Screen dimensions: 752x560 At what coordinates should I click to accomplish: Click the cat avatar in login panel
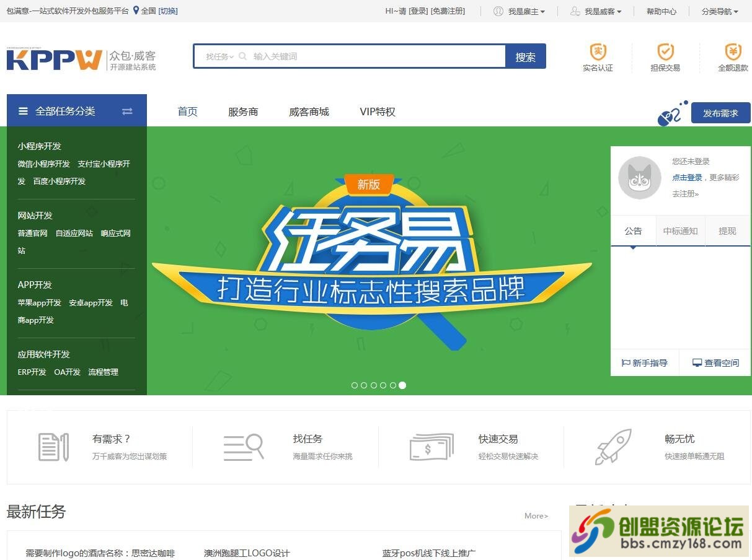(x=640, y=178)
